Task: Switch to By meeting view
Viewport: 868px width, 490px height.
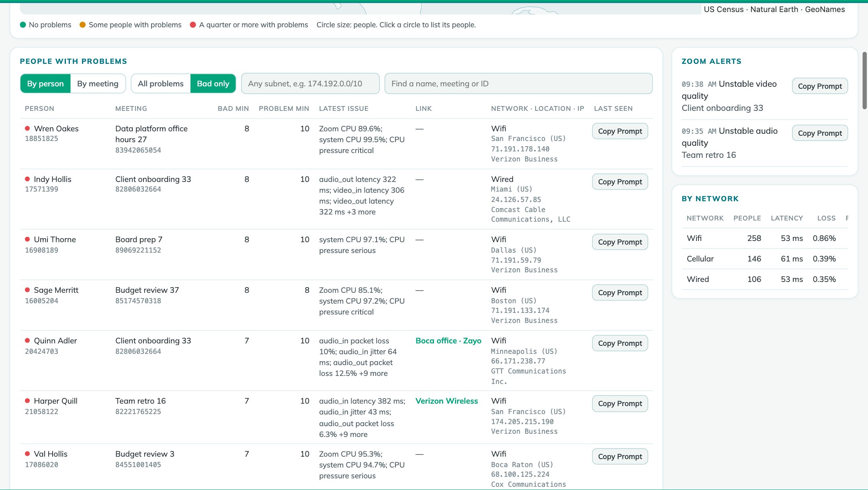Action: click(98, 84)
